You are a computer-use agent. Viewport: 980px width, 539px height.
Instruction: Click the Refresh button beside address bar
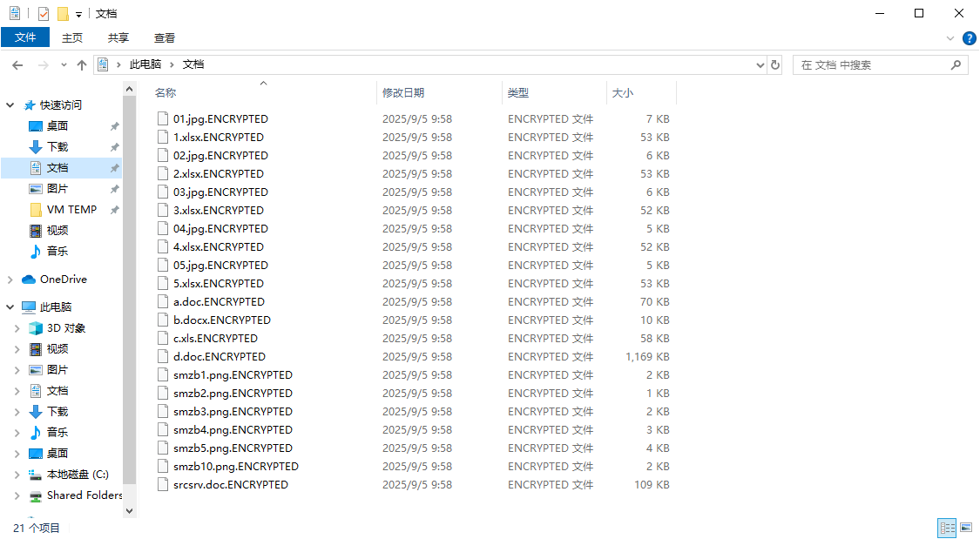point(776,64)
